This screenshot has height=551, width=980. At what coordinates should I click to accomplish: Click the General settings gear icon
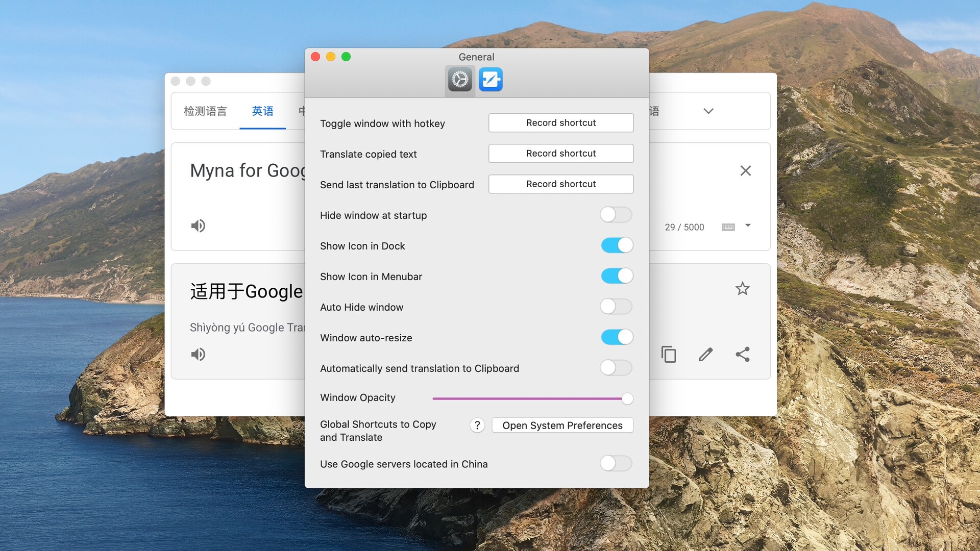pos(460,80)
